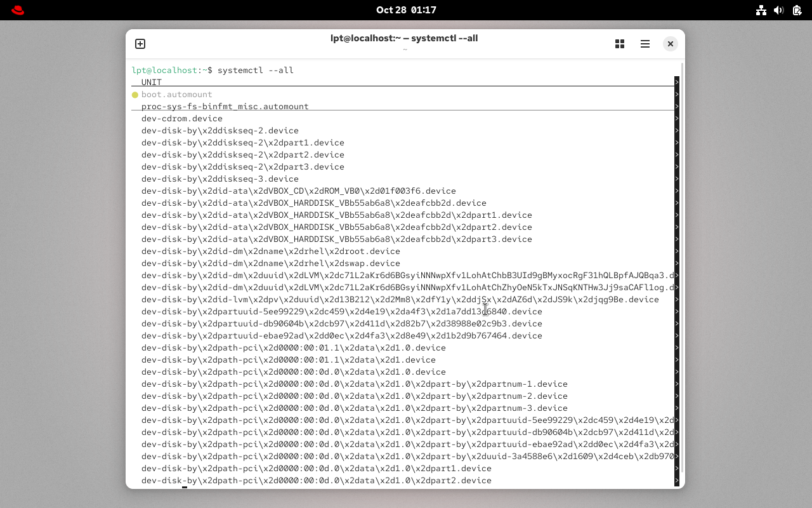Click the green status dot beside boot.automount
Screen dimensions: 812x508
click(x=134, y=94)
